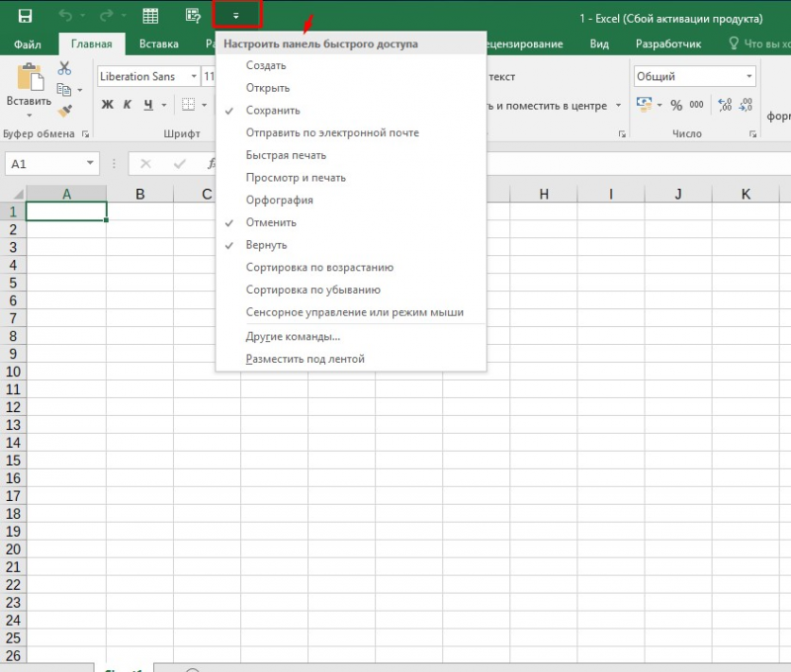Click the Save icon in quick access toolbar
Viewport: 791px width, 672px height.
tap(25, 16)
